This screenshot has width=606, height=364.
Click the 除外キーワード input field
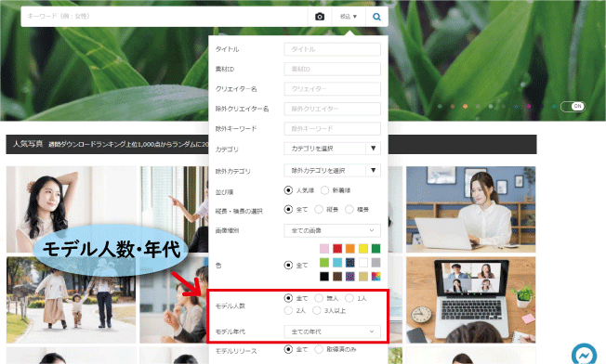coord(332,128)
